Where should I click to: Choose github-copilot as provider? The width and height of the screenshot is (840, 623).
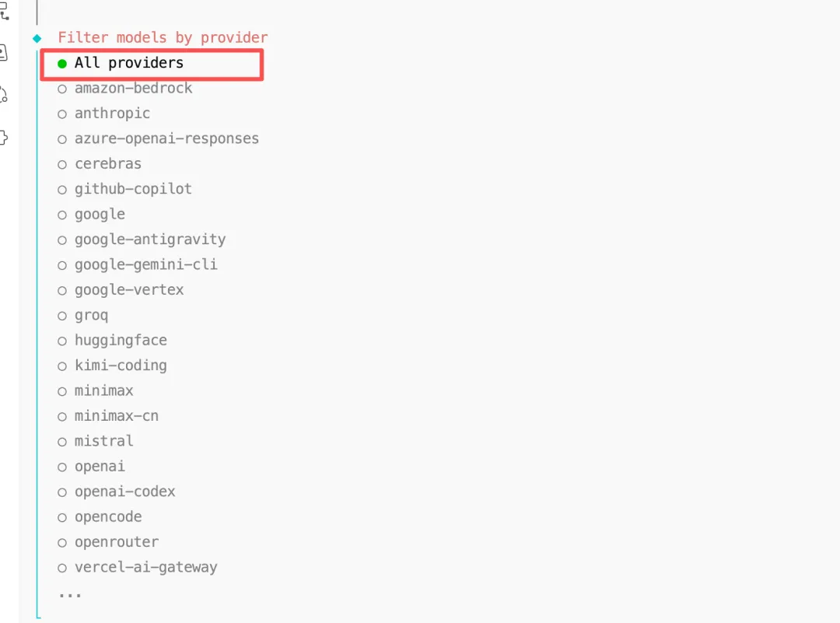click(132, 189)
